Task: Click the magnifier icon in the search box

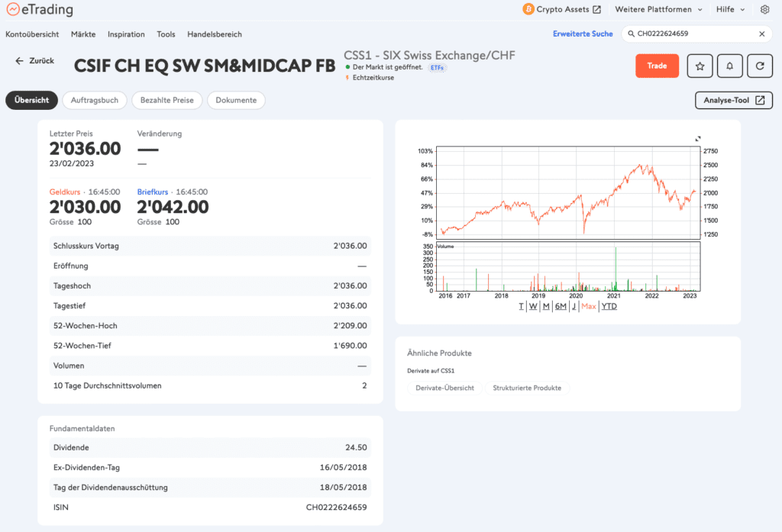Action: (631, 34)
